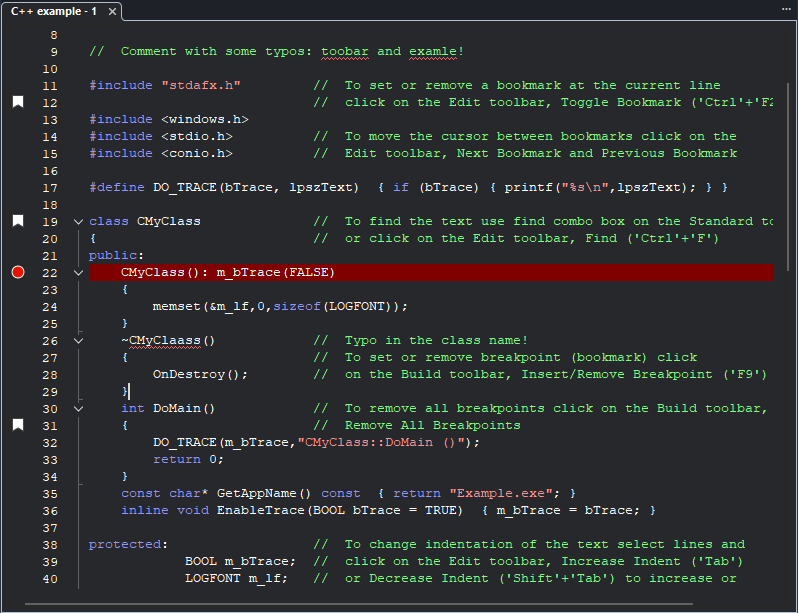Collapse the CMyClass() constructor fold
The height and width of the screenshot is (613, 798).
pyautogui.click(x=78, y=272)
